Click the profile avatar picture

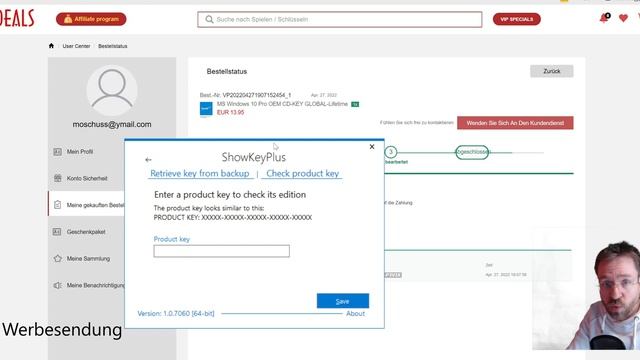tap(112, 90)
